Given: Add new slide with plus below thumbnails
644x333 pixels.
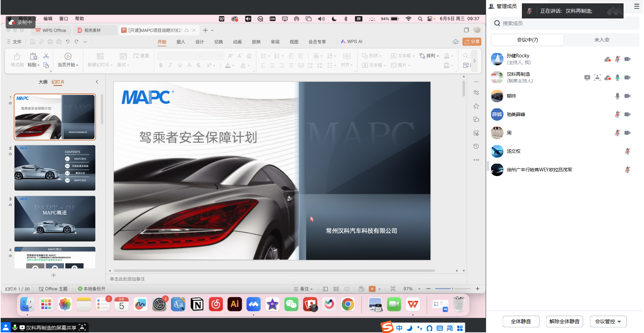Looking at the screenshot, I should pos(53,275).
